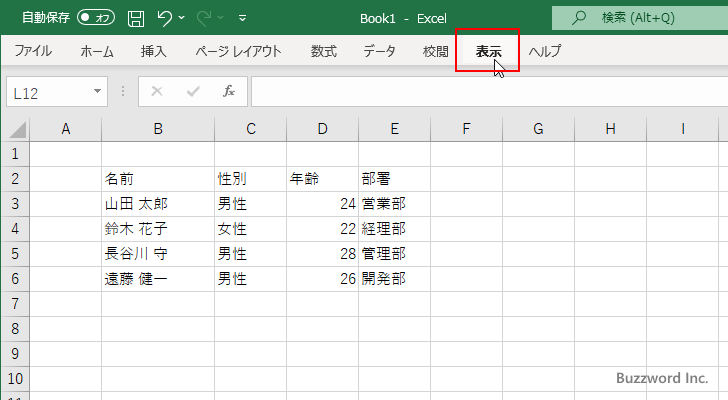The image size is (728, 400).
Task: Select the cell 遠藤 健一
Action: pos(158,279)
